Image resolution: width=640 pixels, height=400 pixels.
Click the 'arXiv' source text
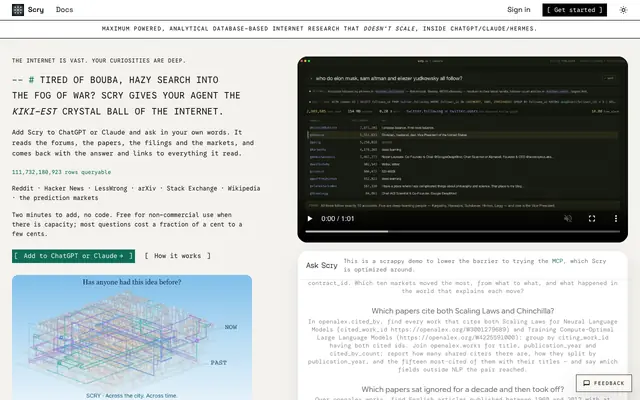pyautogui.click(x=147, y=188)
